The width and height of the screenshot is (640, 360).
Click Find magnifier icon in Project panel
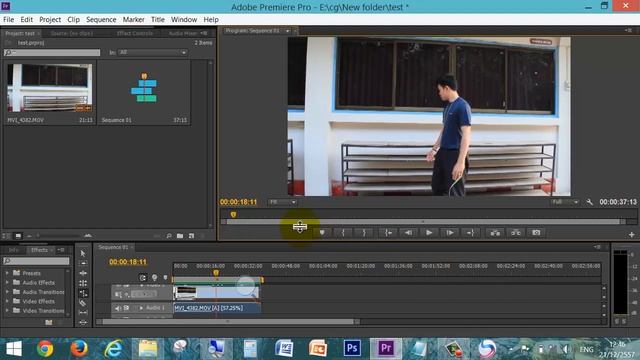pos(169,236)
